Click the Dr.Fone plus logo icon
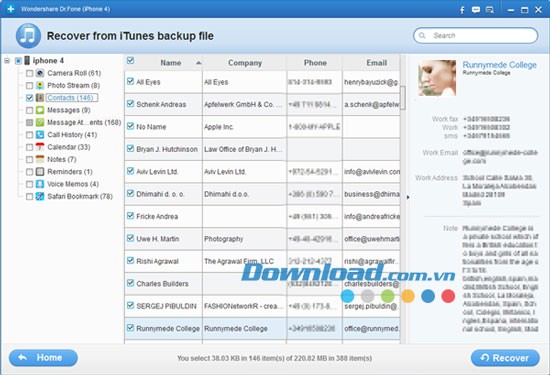This screenshot has height=375, width=550. (11, 9)
